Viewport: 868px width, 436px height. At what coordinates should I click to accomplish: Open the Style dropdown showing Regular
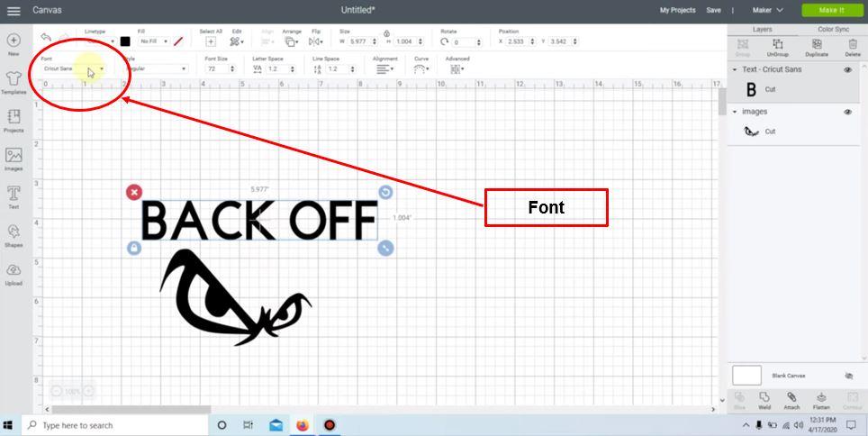pos(156,68)
